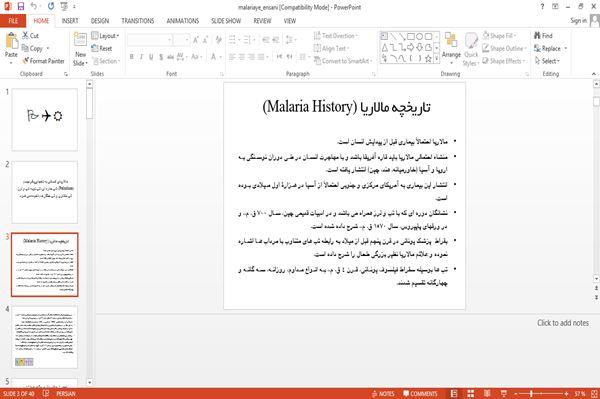The image size is (600, 399).
Task: Toggle Bold formatting
Action: click(x=132, y=57)
